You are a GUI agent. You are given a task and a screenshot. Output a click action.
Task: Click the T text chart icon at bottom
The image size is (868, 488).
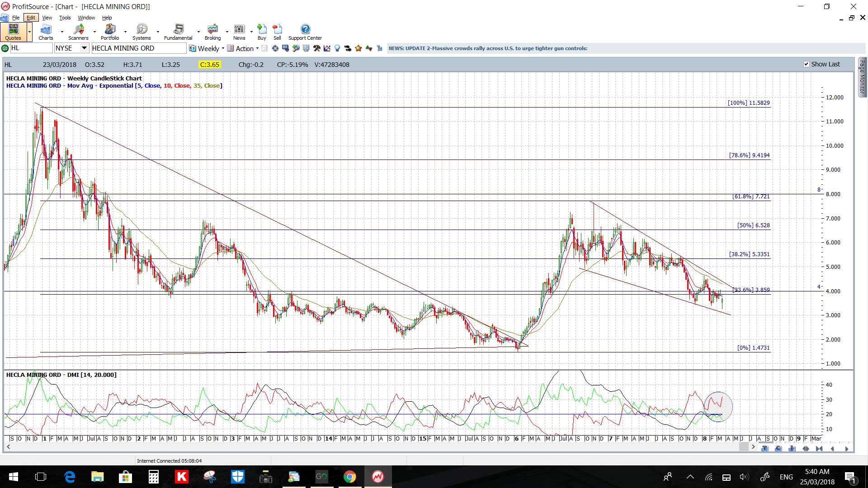(765, 449)
